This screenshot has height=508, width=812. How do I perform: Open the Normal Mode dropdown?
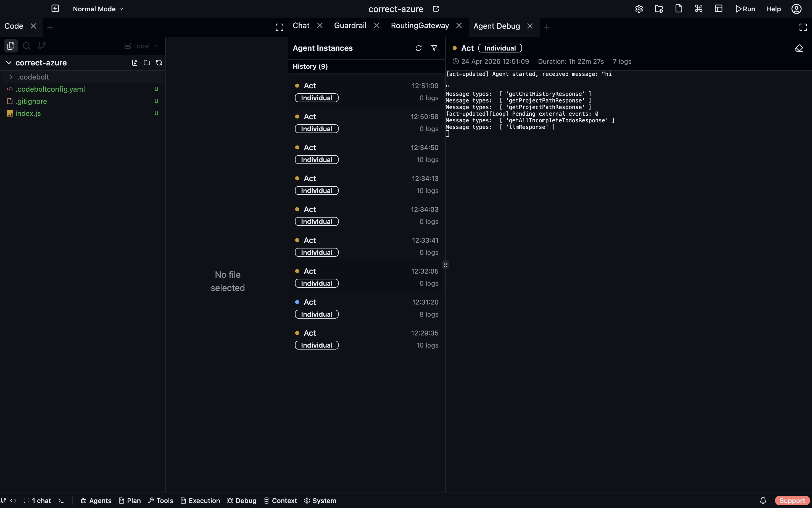(97, 9)
